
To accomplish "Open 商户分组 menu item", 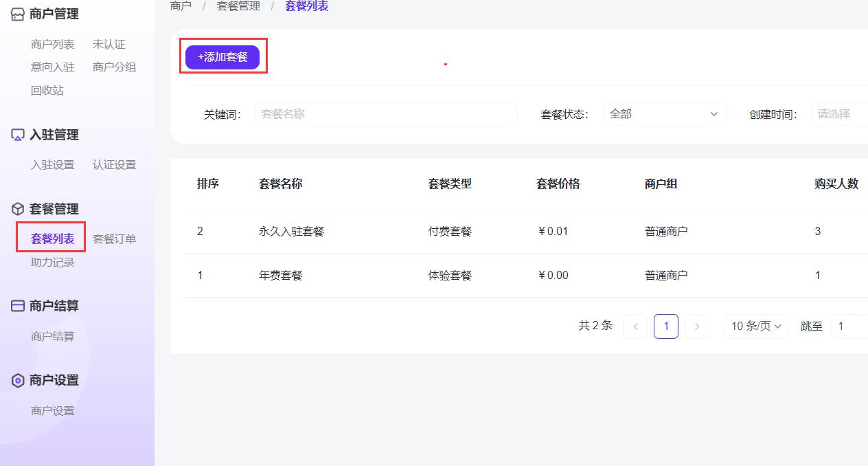I will click(115, 67).
